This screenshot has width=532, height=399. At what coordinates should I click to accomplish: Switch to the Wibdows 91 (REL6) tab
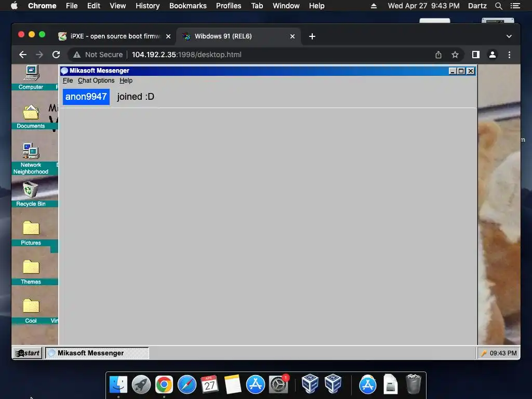238,36
